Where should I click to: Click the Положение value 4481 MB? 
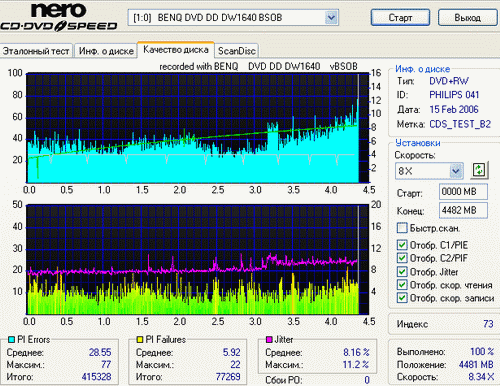point(476,365)
